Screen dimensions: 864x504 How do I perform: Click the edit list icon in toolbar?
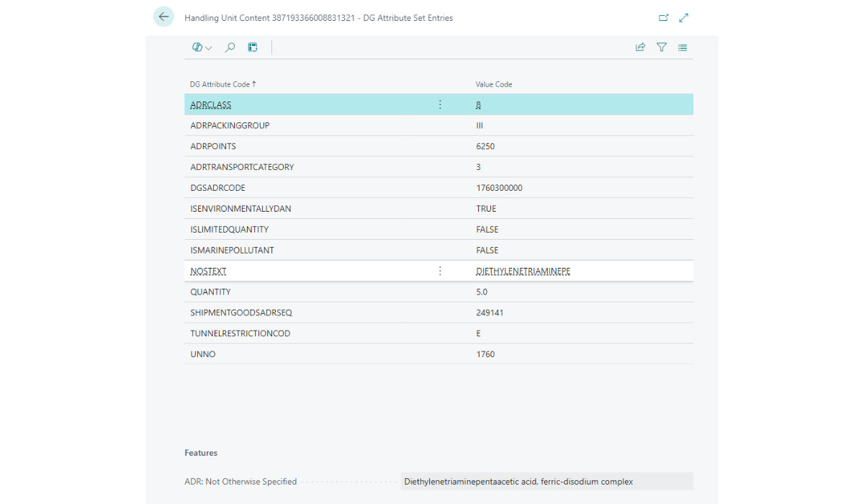(x=253, y=48)
